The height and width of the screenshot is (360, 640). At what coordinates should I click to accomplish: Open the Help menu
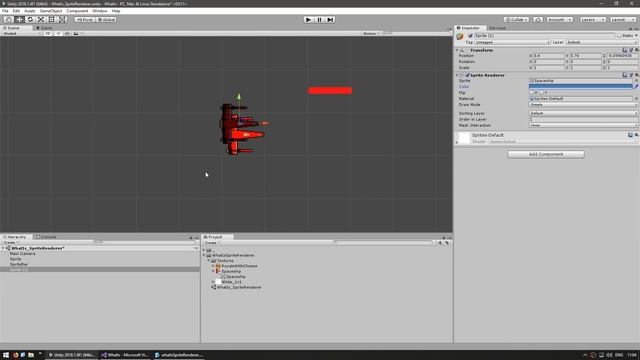[116, 11]
